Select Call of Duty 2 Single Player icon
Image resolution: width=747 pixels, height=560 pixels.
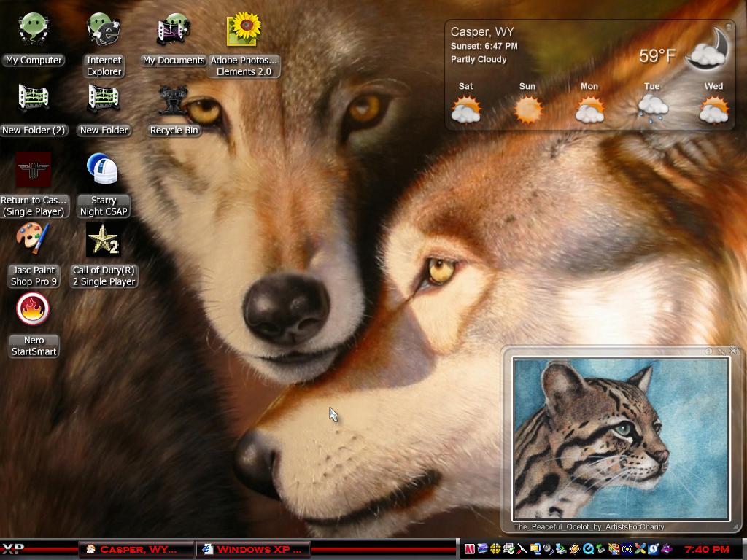104,255
